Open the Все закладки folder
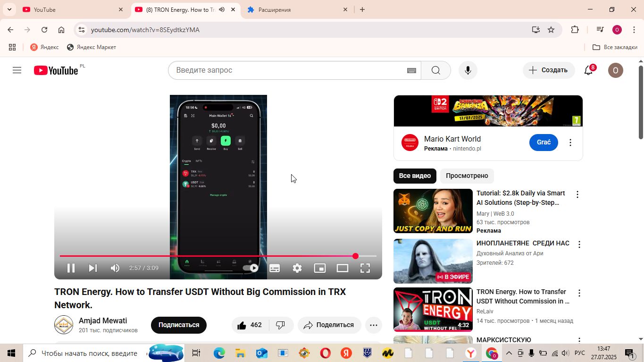Screen dimensions: 644x362 [615, 47]
